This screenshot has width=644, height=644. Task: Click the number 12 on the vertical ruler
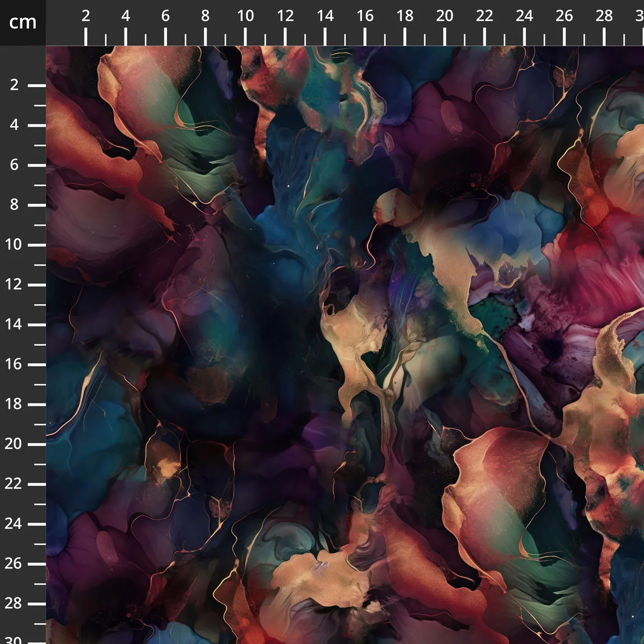(x=13, y=283)
